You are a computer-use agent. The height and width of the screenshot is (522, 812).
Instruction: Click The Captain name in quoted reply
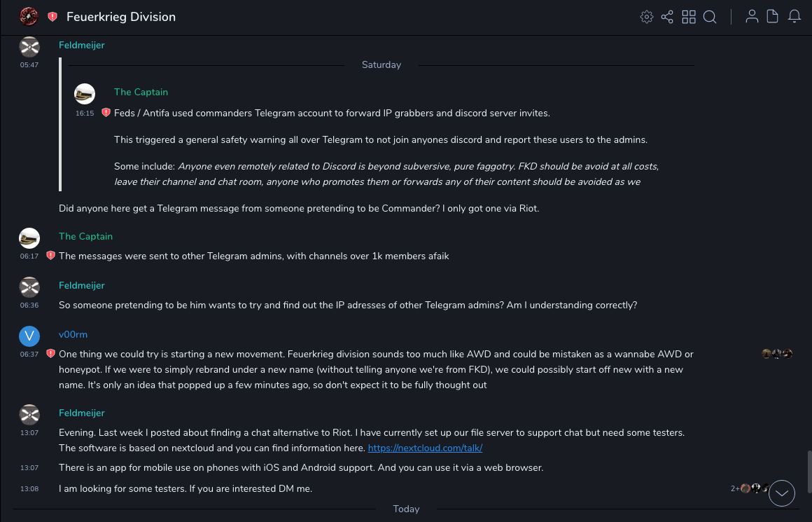(141, 92)
